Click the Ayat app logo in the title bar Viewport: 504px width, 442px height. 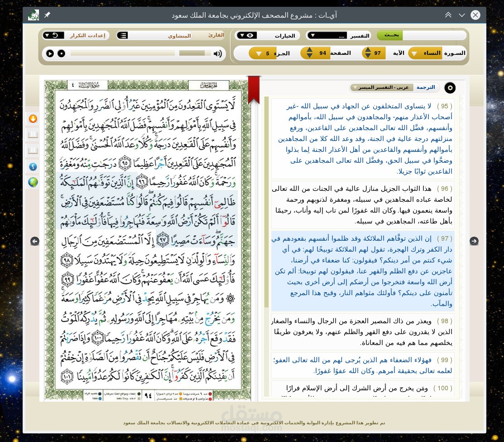coord(34,15)
